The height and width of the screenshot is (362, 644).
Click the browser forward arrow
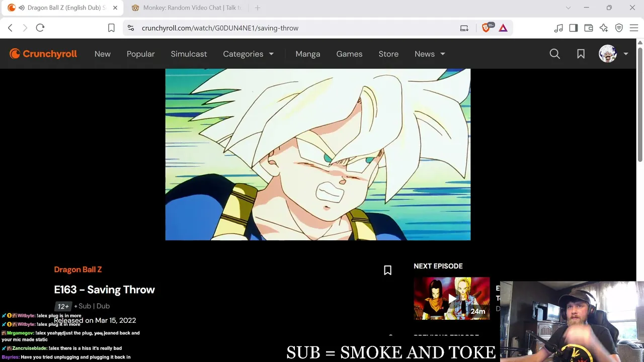tap(25, 28)
